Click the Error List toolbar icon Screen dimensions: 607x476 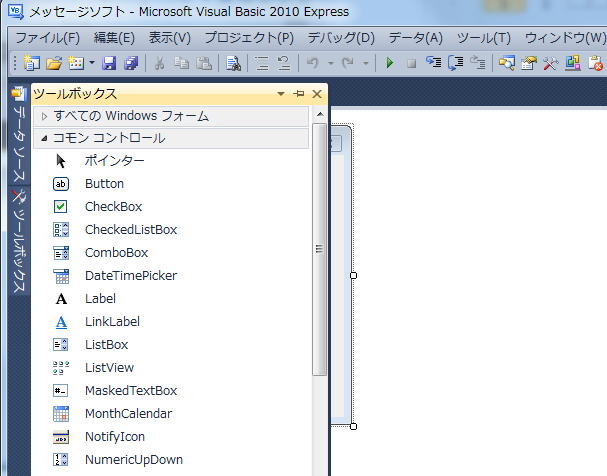pos(595,63)
